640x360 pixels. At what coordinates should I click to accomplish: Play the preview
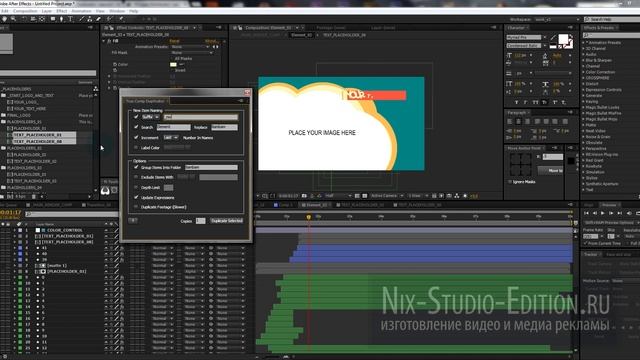click(x=603, y=213)
